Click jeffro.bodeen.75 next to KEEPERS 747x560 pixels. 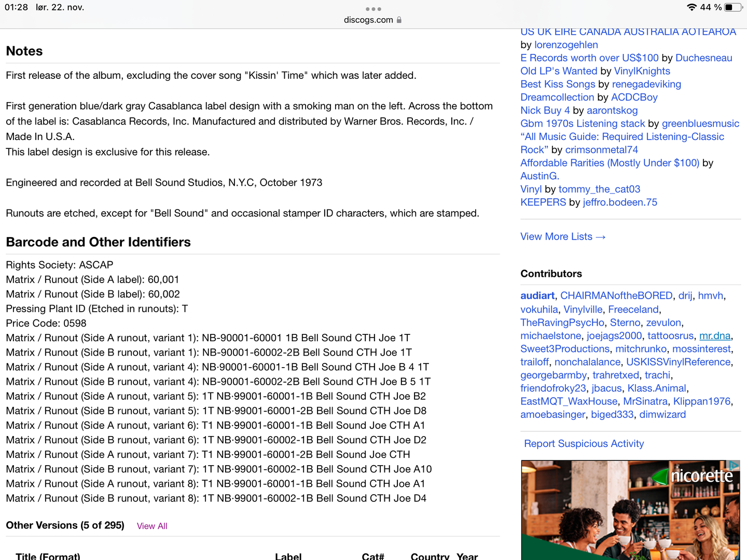(x=620, y=202)
